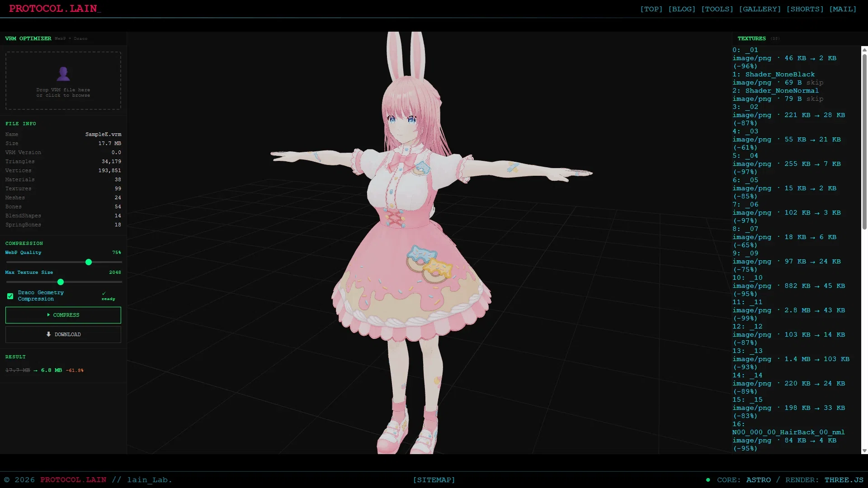Click the Vertices value '193,851'
Screen dimensions: 868x488
click(110, 170)
